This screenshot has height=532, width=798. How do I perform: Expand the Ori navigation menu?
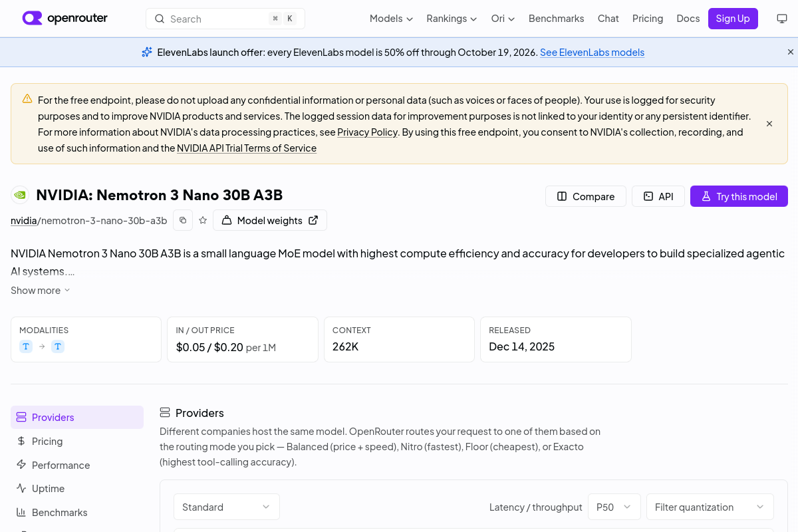(503, 19)
